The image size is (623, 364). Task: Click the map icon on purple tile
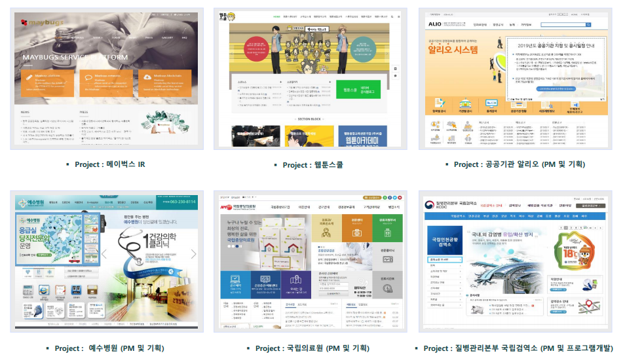point(295,280)
